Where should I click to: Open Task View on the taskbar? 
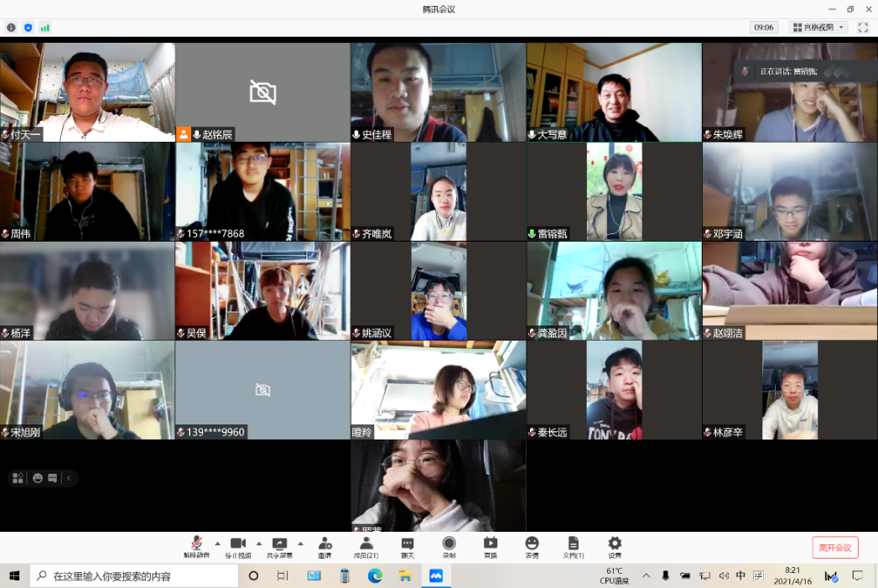(283, 575)
